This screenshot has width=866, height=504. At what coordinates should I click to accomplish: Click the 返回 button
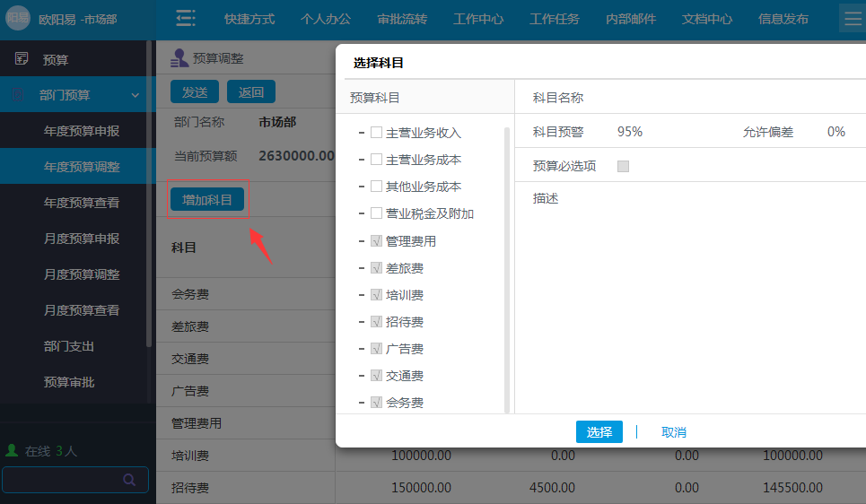[x=250, y=91]
